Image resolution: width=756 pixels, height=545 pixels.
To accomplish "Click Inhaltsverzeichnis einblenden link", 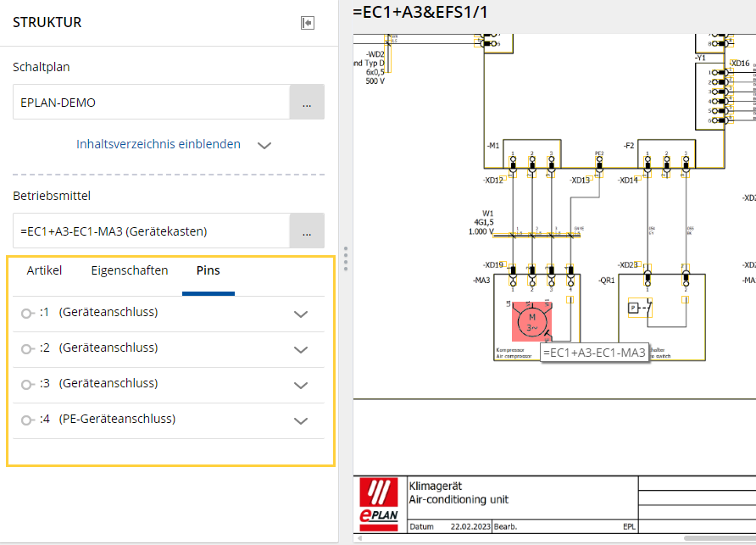I will (158, 144).
